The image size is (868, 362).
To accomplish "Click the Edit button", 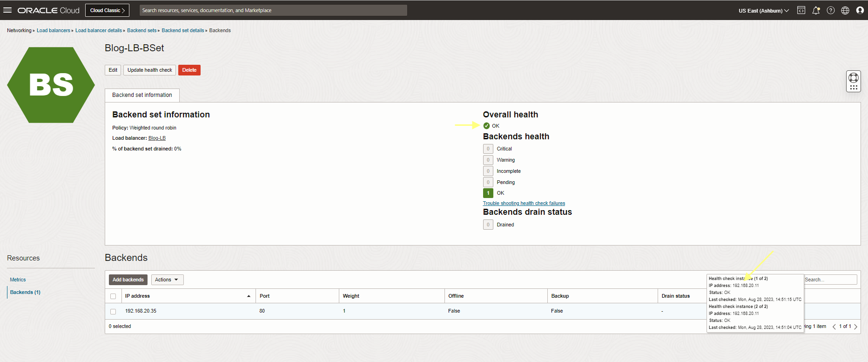I will (113, 70).
